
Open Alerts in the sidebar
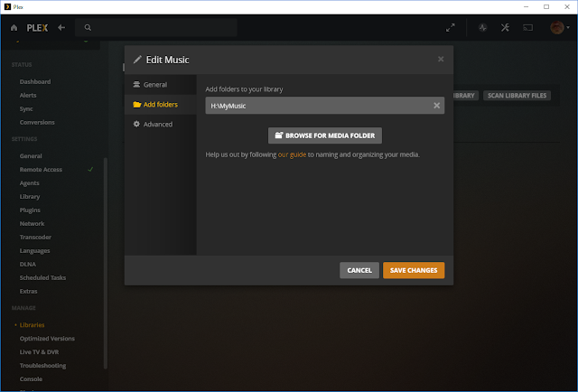28,96
